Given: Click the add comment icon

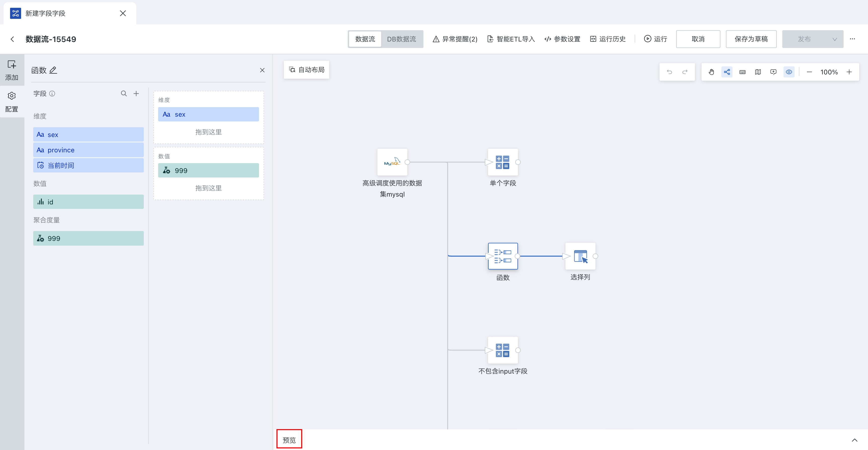Looking at the screenshot, I should [x=773, y=72].
